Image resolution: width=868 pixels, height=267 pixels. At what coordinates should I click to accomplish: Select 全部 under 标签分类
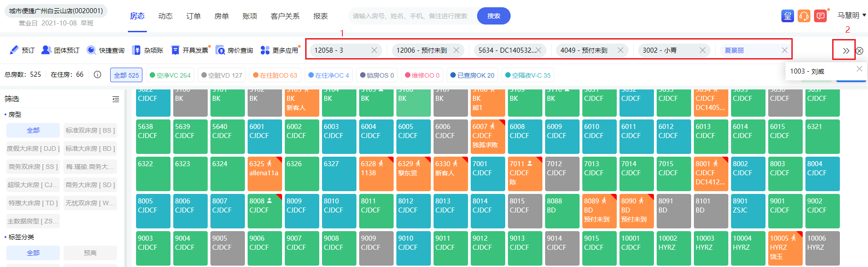coord(33,253)
